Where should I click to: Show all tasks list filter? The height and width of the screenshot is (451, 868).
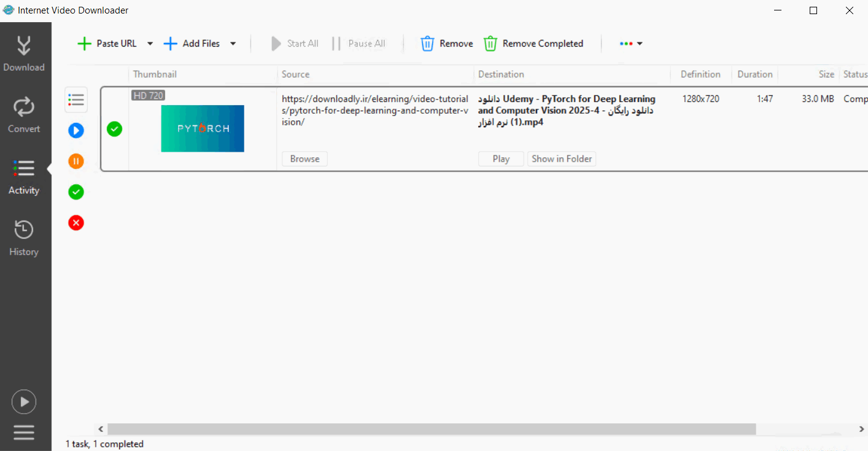coord(76,100)
